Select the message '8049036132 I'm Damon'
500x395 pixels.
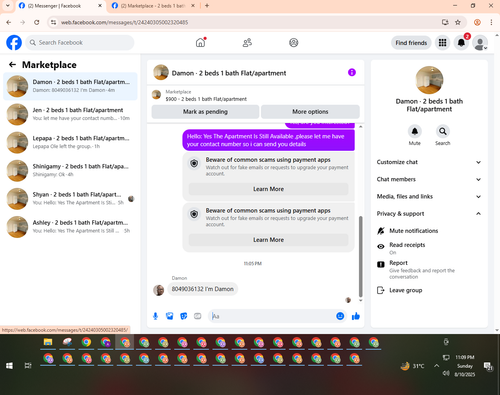(x=203, y=289)
